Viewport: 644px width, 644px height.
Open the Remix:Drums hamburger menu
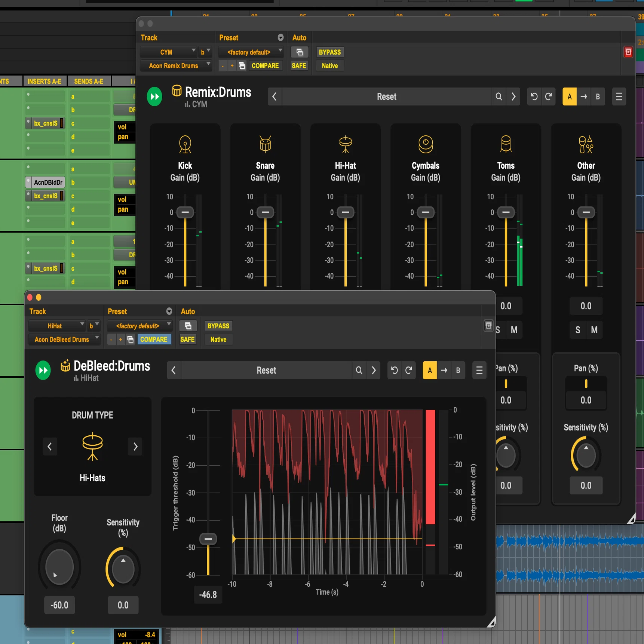pos(619,96)
